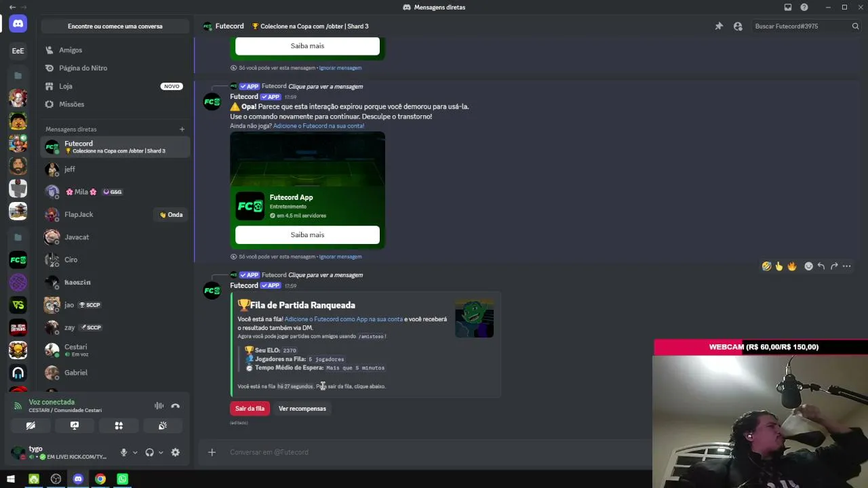Expand headphone output options
This screenshot has width=868, height=488.
coord(161,453)
